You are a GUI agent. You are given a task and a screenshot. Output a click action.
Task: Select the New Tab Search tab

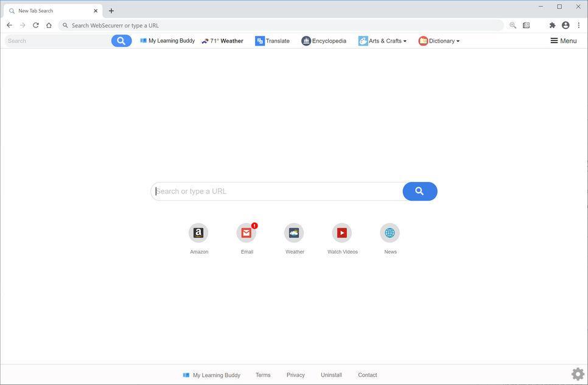(52, 11)
